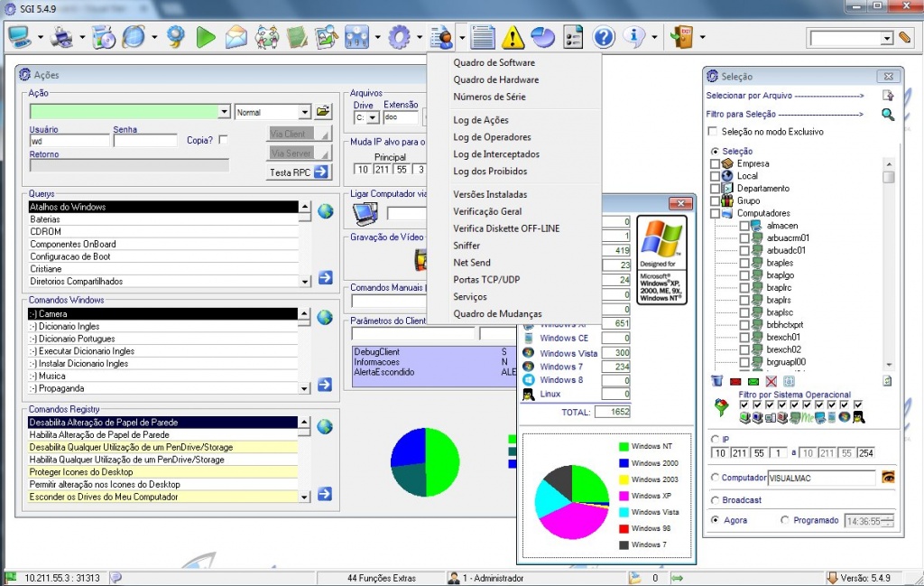The image size is (924, 586).
Task: Click the green play arrow toolbar icon
Action: [205, 37]
